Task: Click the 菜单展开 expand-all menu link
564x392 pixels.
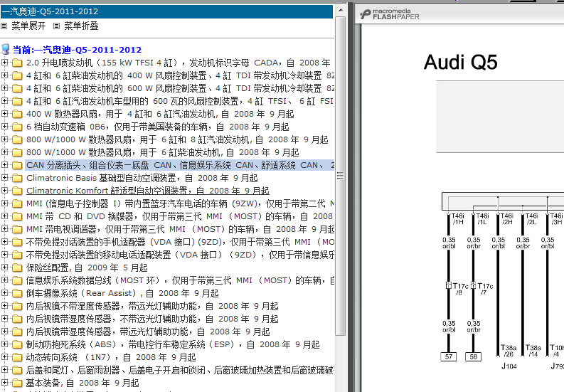Action: [x=28, y=26]
